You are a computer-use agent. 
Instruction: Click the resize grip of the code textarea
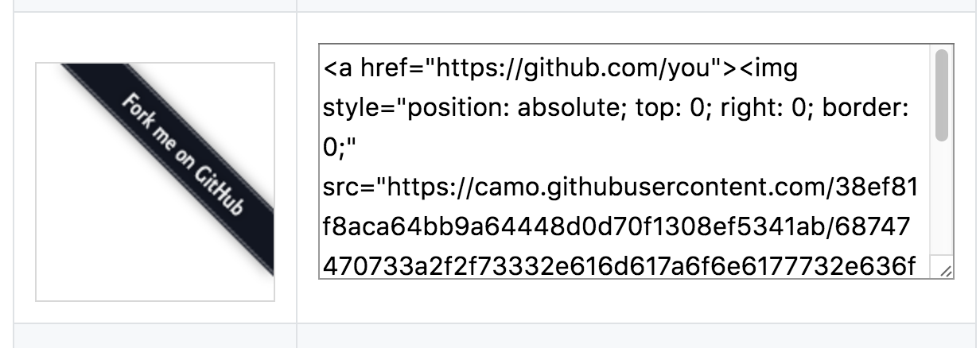point(944,272)
